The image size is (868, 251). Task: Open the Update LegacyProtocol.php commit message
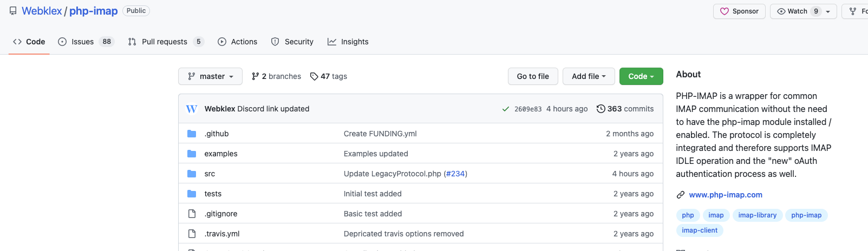[393, 174]
